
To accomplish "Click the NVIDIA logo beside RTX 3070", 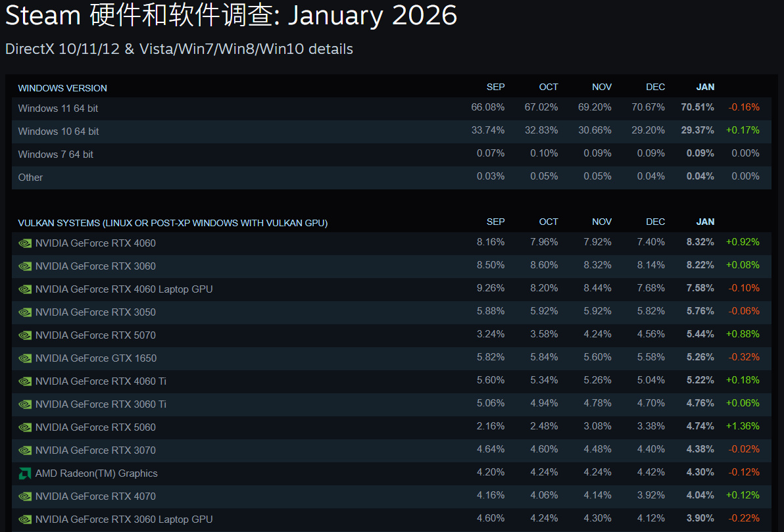I will (x=25, y=450).
